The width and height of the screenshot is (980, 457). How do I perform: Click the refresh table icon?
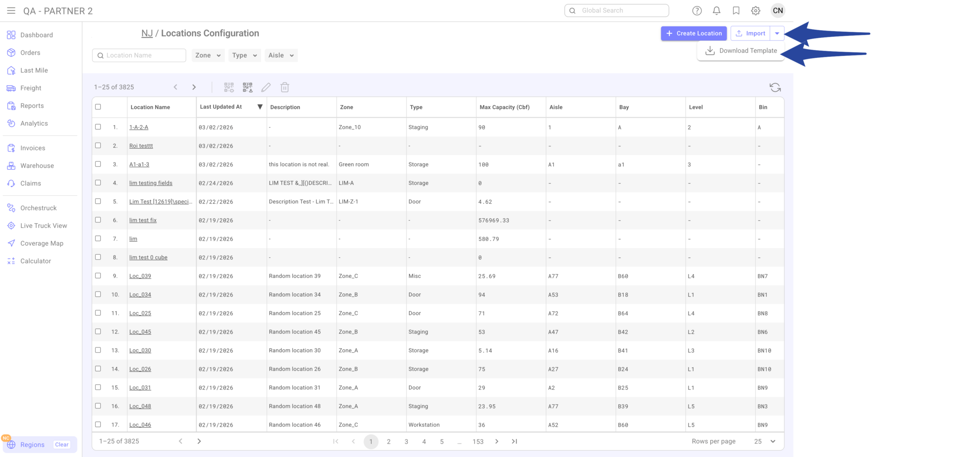(775, 88)
